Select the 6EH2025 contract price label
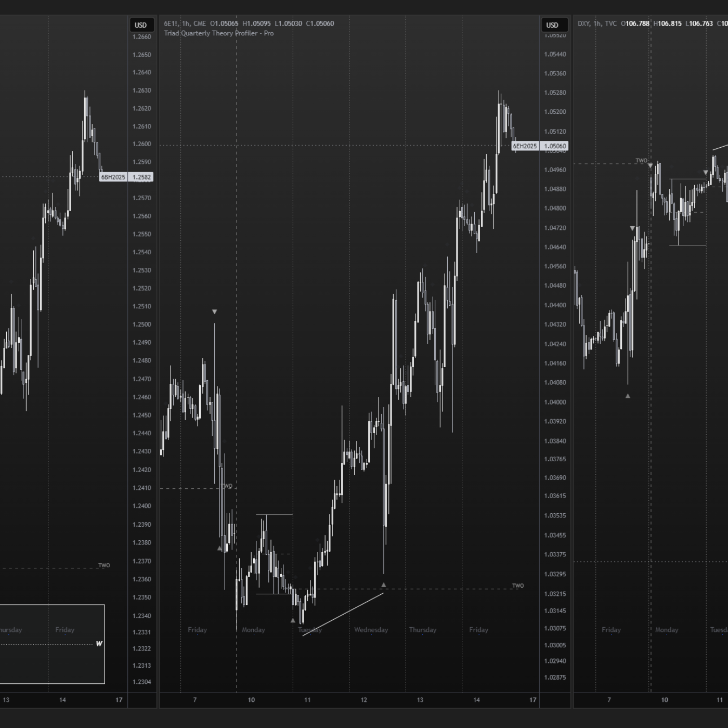 click(x=525, y=146)
